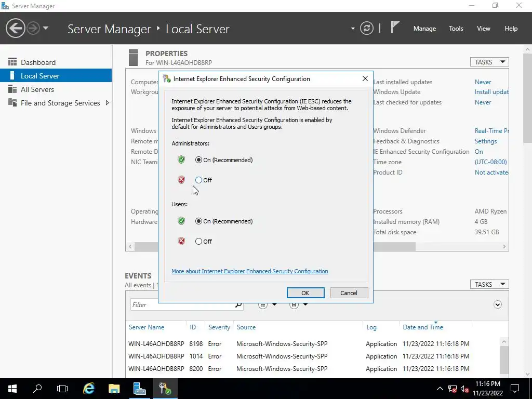
Task: Select the event row with ID 1014
Action: coord(312,356)
